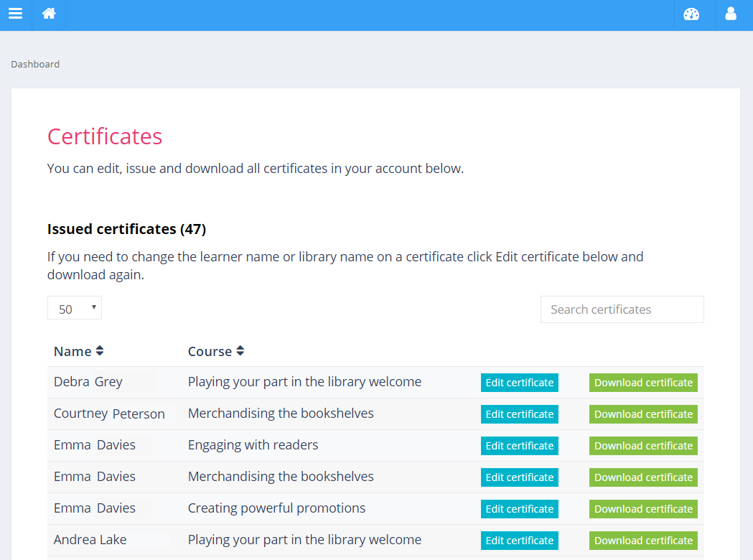Open the hamburger navigation menu
The width and height of the screenshot is (753, 560).
tap(15, 14)
